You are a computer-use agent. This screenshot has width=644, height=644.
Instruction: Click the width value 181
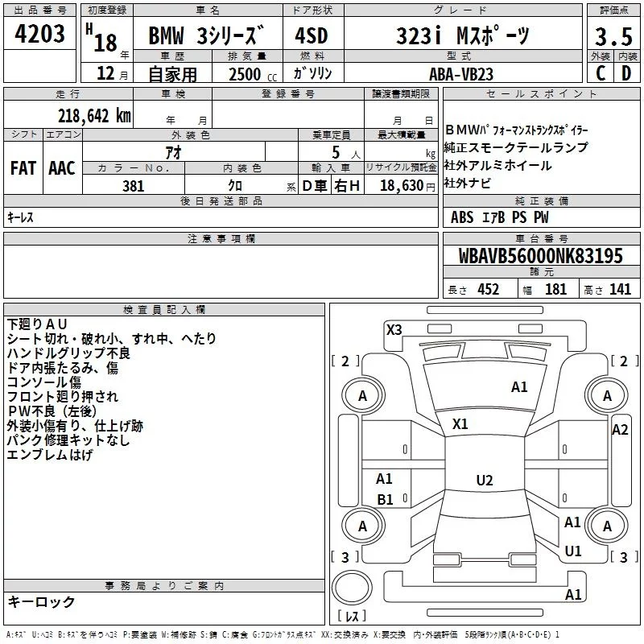pos(555,289)
